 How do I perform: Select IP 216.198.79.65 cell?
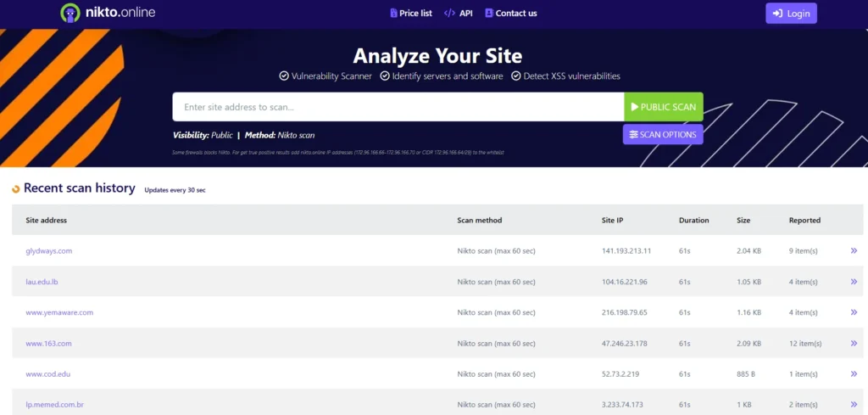click(625, 312)
